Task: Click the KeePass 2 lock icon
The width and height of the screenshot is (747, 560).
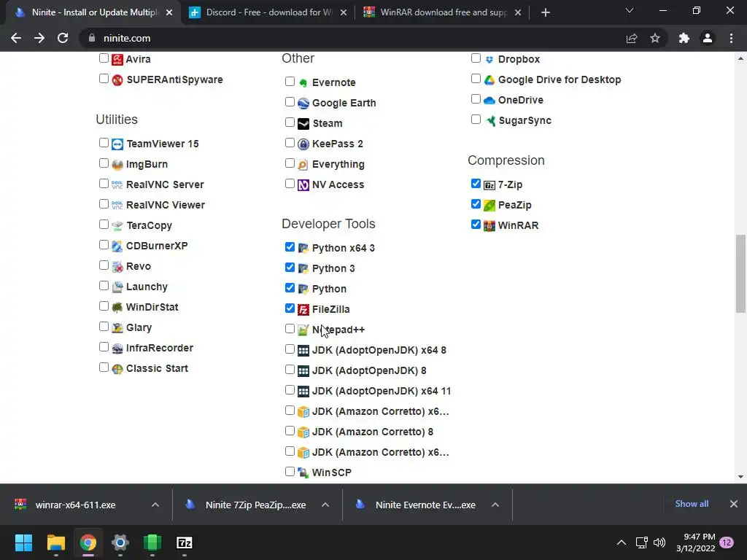Action: tap(303, 144)
